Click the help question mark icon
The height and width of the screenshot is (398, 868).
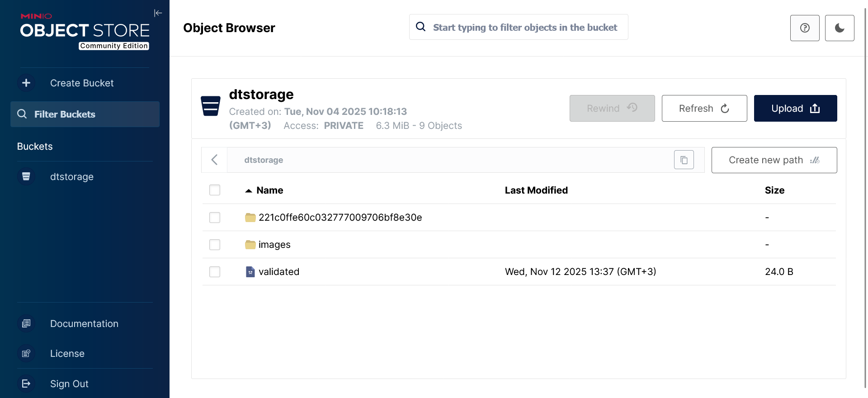(x=804, y=28)
